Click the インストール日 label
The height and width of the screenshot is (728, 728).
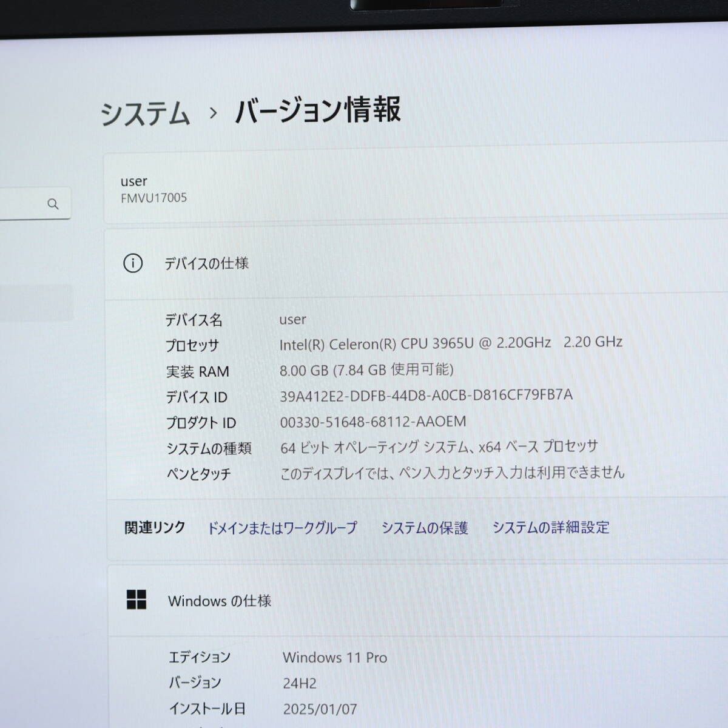tap(207, 709)
